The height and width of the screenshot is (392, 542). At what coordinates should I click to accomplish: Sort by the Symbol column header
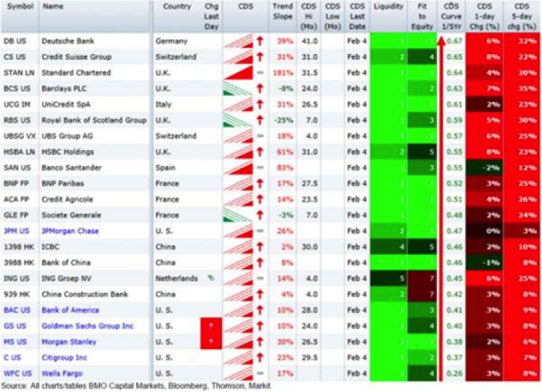[20, 6]
